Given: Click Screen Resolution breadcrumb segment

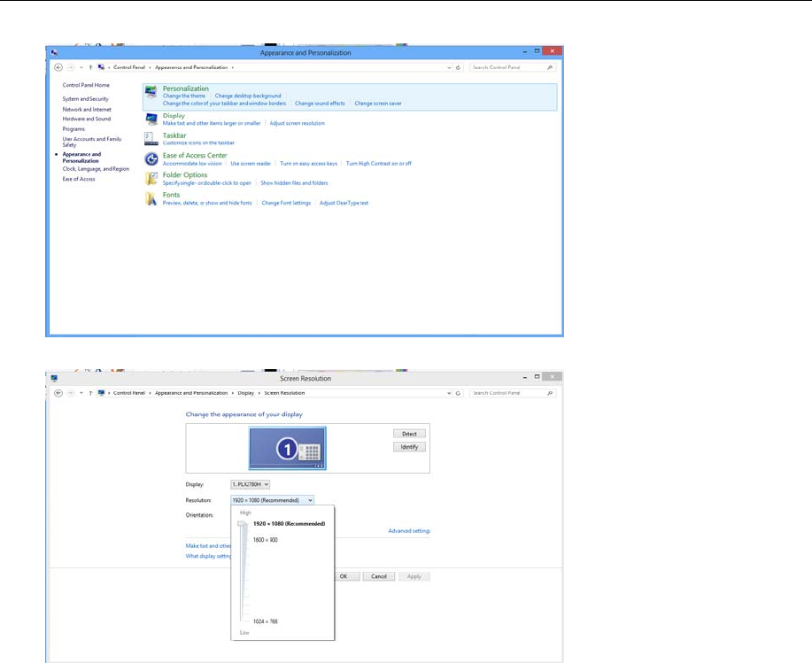Looking at the screenshot, I should 284,393.
